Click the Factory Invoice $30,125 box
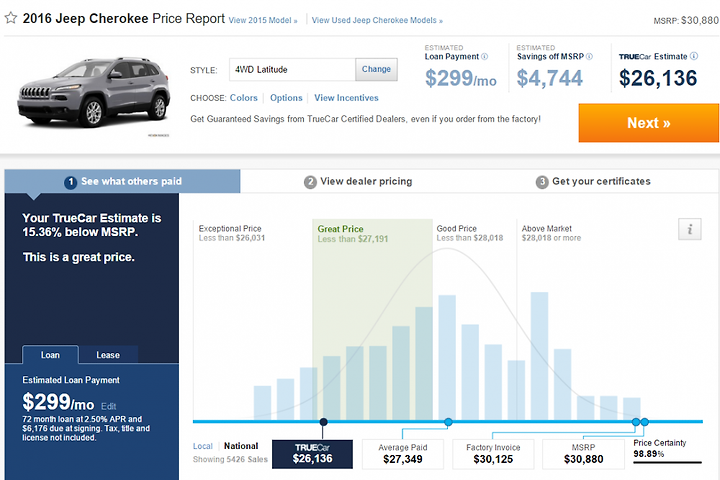The width and height of the screenshot is (720, 480). click(x=493, y=454)
